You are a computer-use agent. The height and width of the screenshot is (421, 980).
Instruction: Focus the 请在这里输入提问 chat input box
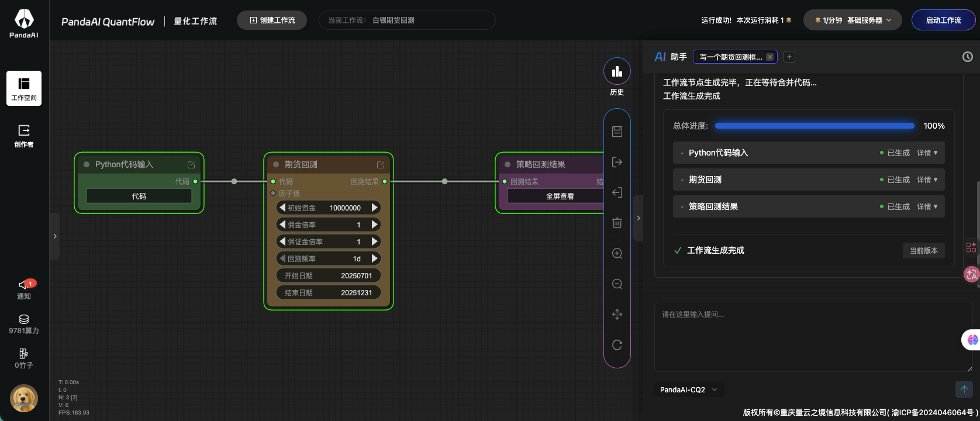pos(813,337)
